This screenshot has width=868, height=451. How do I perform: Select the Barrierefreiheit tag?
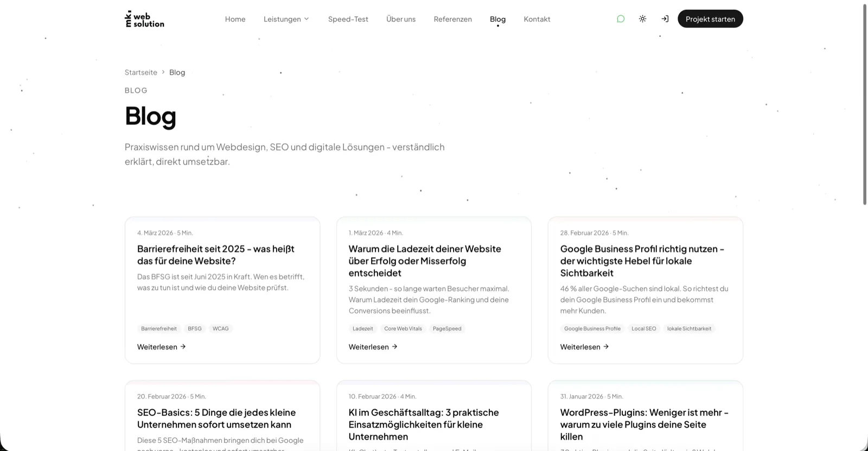point(159,328)
